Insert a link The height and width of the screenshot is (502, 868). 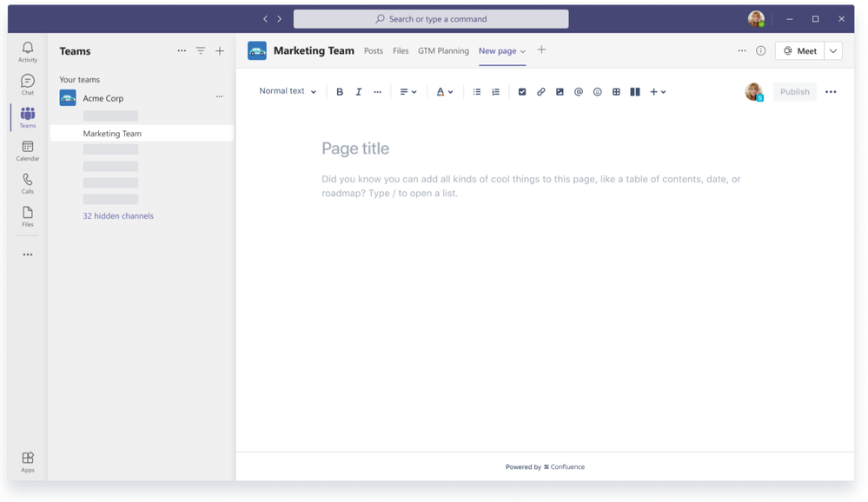click(540, 92)
